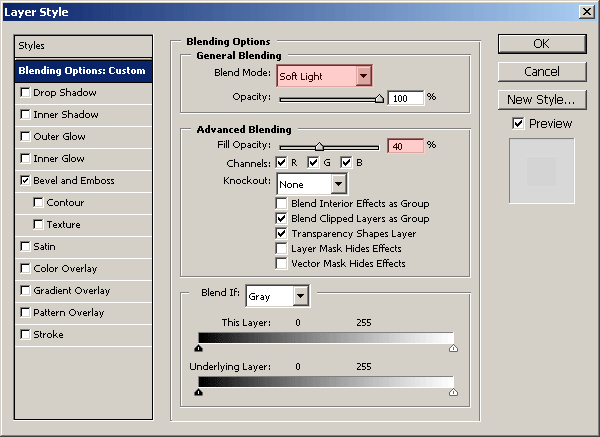Click This Layer black point slider marker
This screenshot has width=600, height=437.
click(198, 348)
